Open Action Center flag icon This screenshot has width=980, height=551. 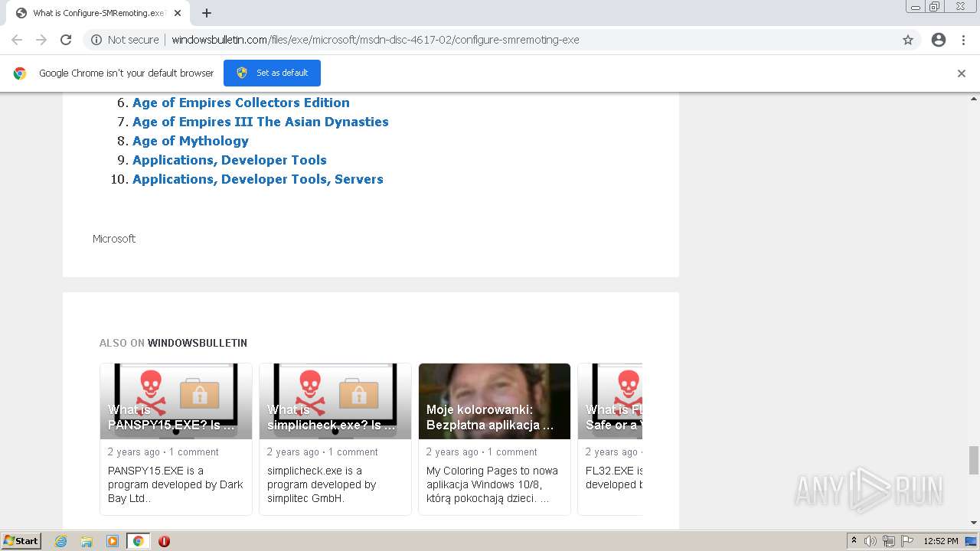click(906, 541)
